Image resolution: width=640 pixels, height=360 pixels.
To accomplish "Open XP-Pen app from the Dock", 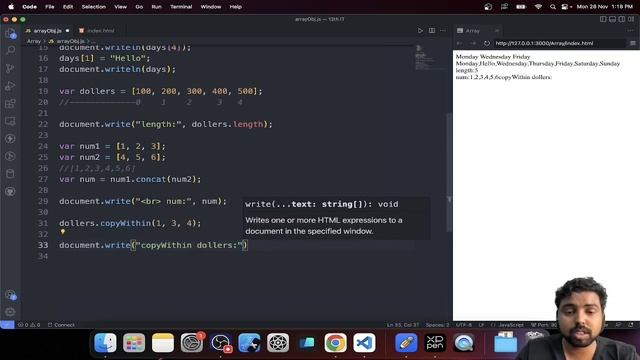I will tap(435, 342).
